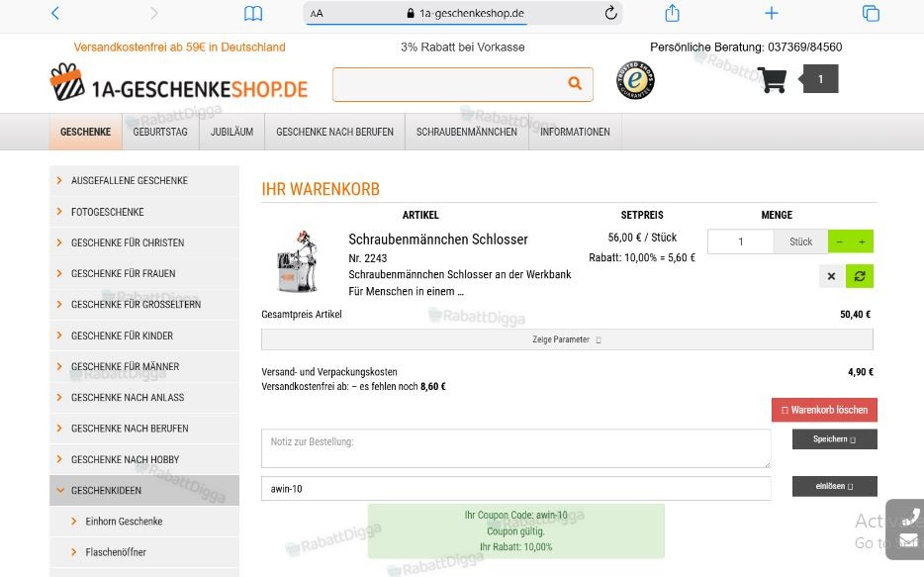Click the Persönliche Beratung phone number

805,48
